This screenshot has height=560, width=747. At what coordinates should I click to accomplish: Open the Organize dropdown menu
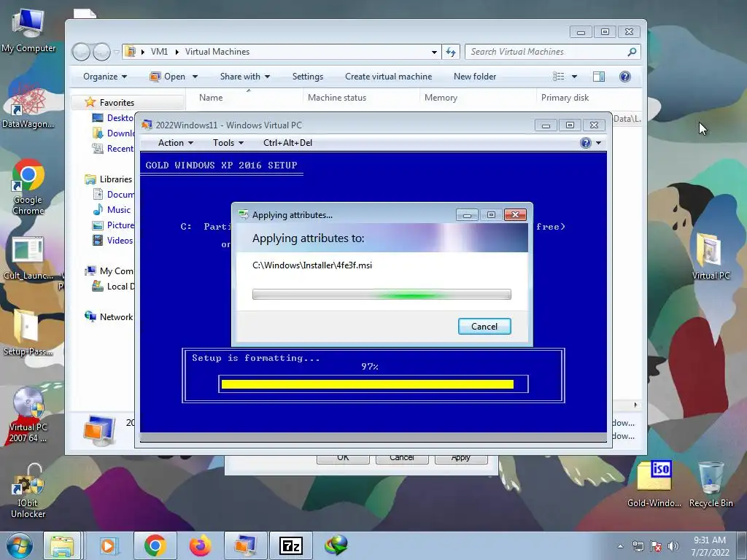pyautogui.click(x=105, y=77)
